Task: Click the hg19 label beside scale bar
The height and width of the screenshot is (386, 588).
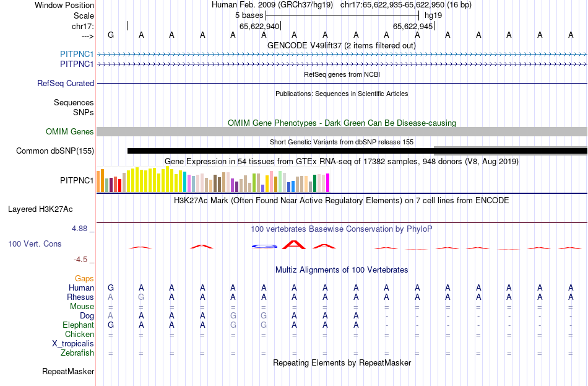Action: (433, 15)
